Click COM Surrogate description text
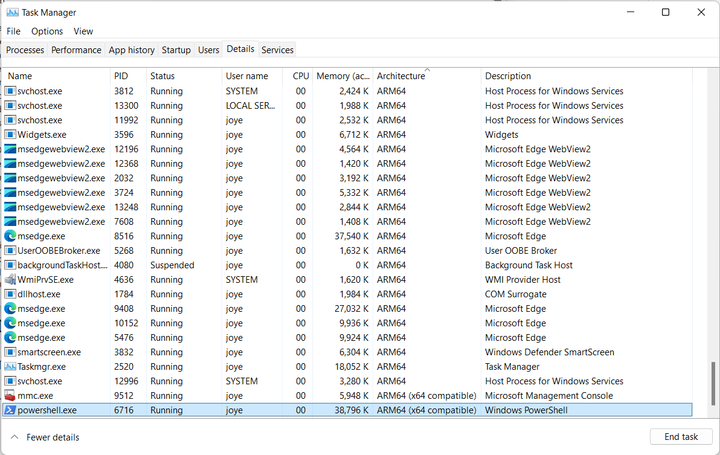The image size is (720, 455). coord(516,294)
